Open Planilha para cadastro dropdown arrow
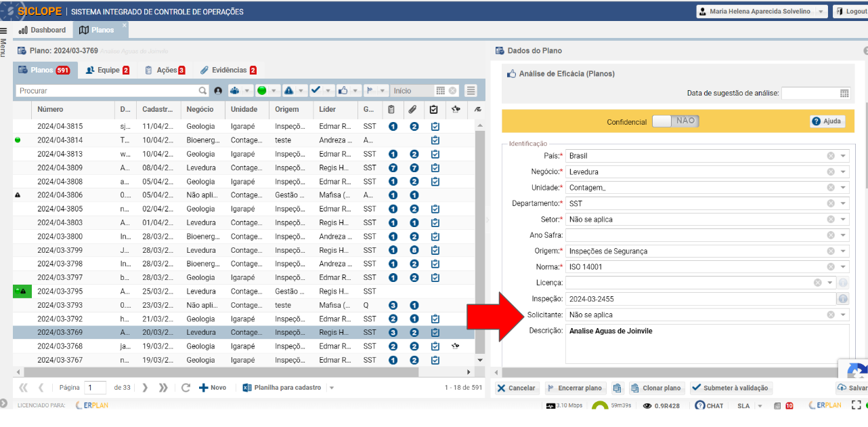Screen dimensions: 868x427 (x=331, y=388)
